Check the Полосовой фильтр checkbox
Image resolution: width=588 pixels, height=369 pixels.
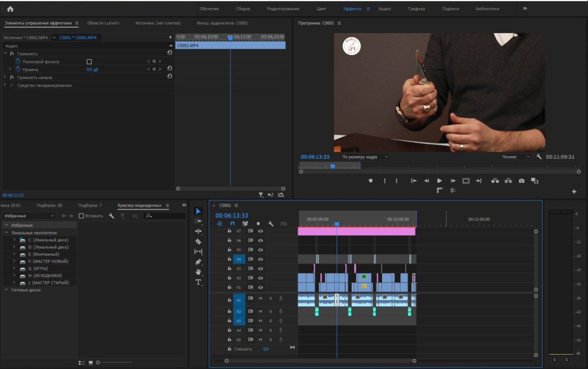[x=89, y=62]
